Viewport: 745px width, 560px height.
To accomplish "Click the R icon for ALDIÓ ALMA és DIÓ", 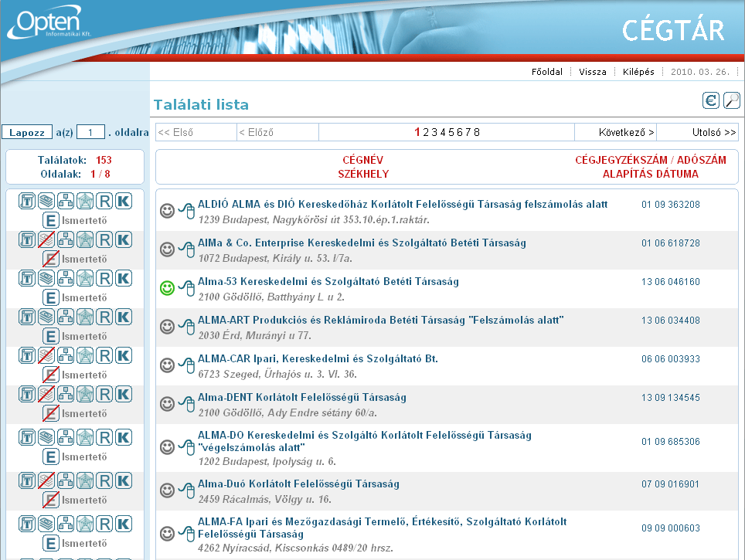I will tap(104, 202).
